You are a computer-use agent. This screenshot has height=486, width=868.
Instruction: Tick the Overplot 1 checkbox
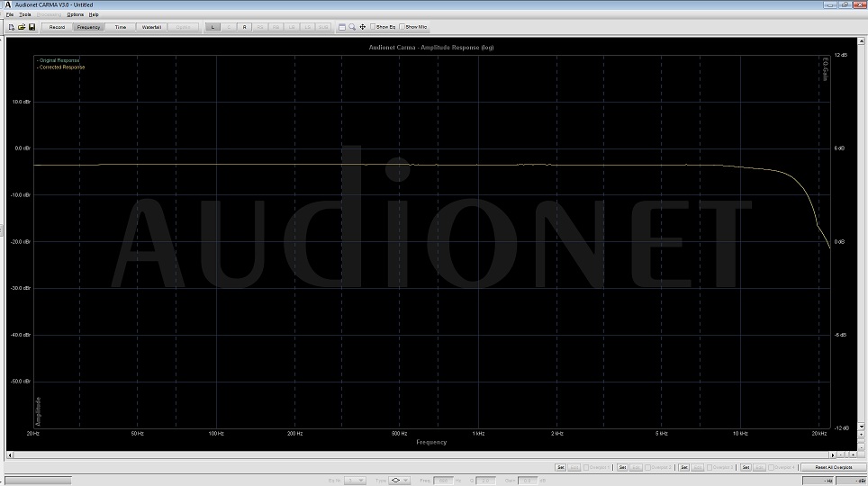[586, 468]
